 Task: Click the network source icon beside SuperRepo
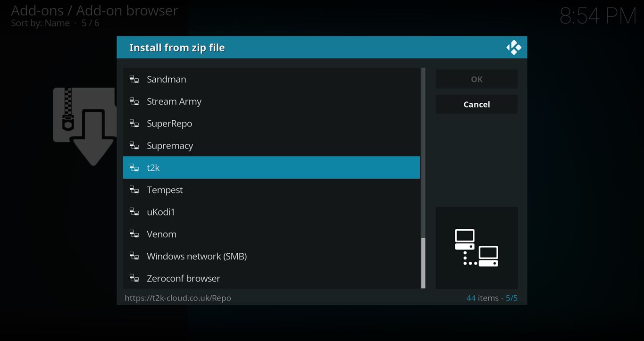(134, 124)
